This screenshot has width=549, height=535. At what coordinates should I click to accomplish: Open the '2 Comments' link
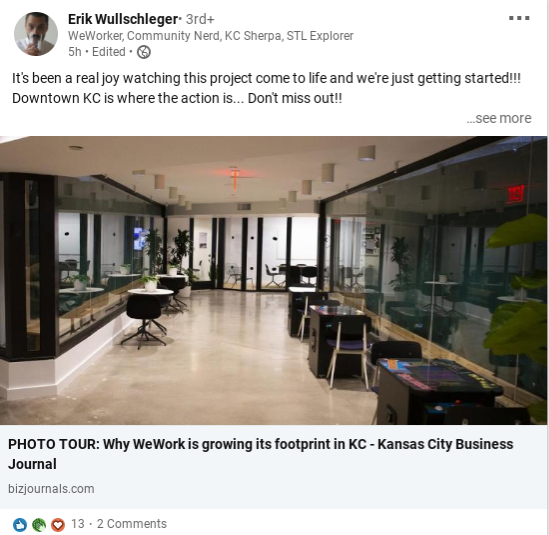[132, 524]
